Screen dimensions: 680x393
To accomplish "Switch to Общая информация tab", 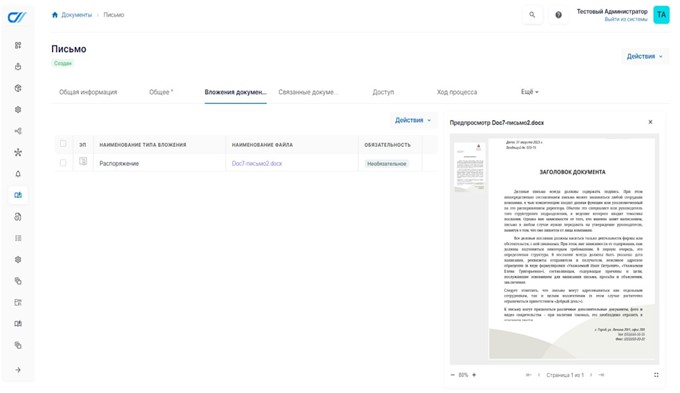I will (x=88, y=92).
